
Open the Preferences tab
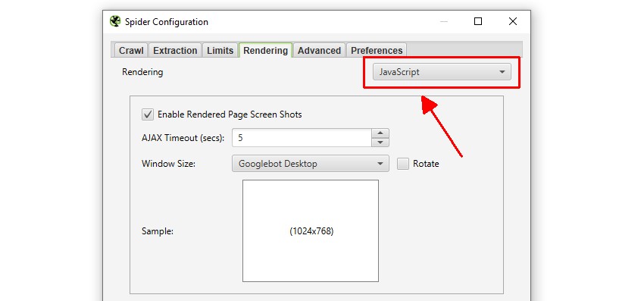377,51
